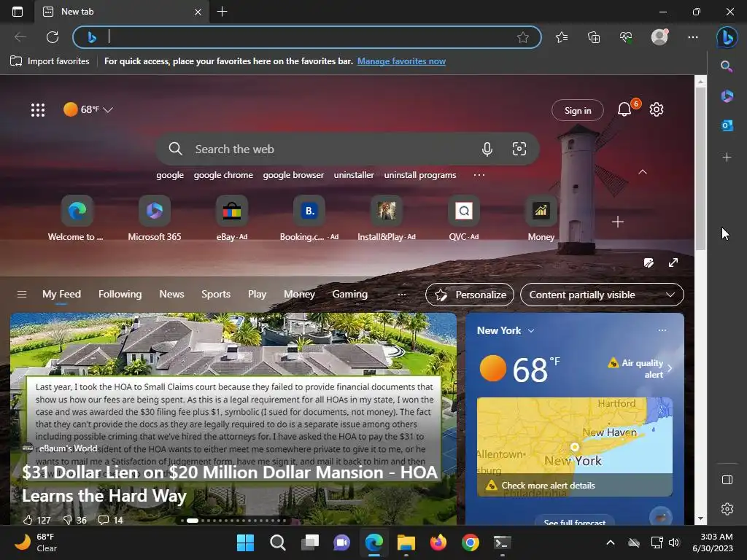Image resolution: width=747 pixels, height=560 pixels.
Task: Open the Favorites list toolbar icon
Action: tap(562, 37)
